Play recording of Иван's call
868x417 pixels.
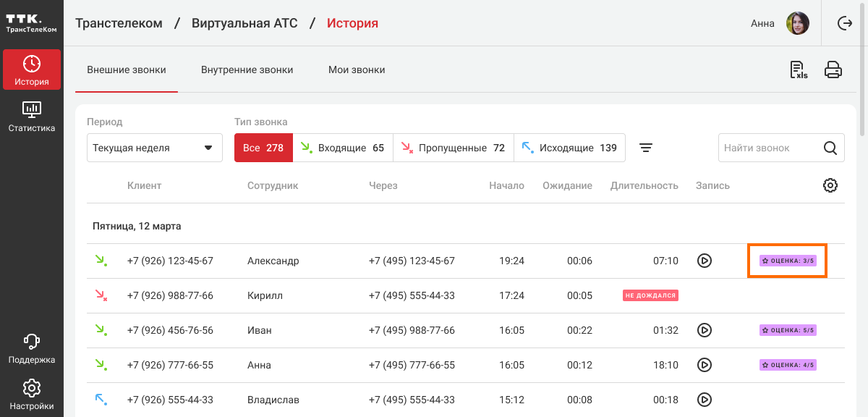[x=704, y=330]
